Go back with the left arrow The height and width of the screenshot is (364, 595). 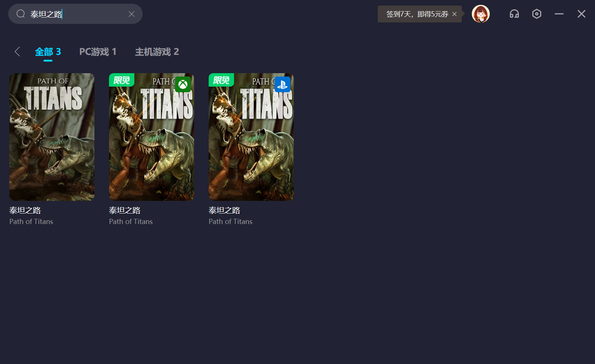click(x=17, y=52)
